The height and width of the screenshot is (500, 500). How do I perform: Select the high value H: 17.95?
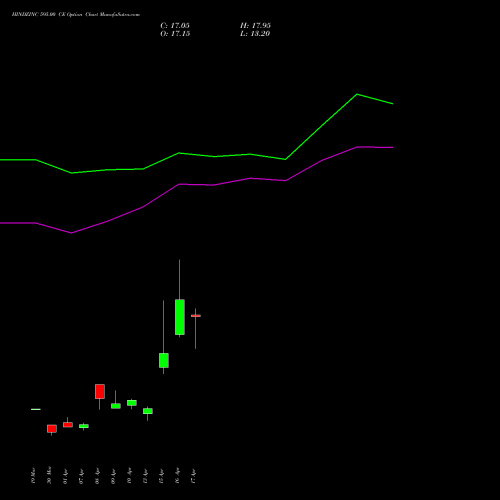tap(255, 26)
